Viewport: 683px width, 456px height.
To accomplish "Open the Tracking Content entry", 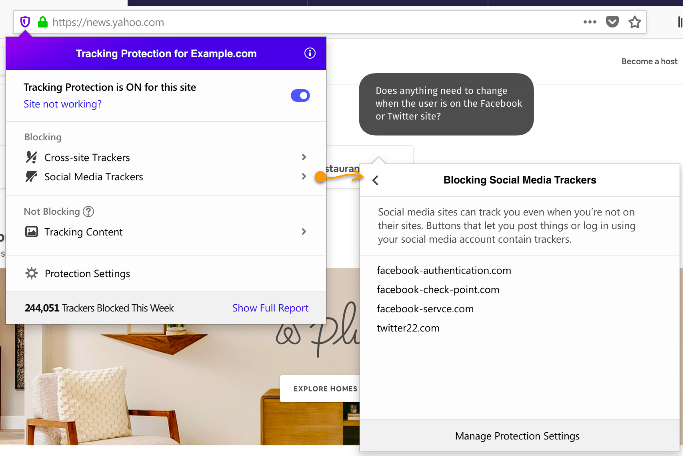I will [x=83, y=232].
